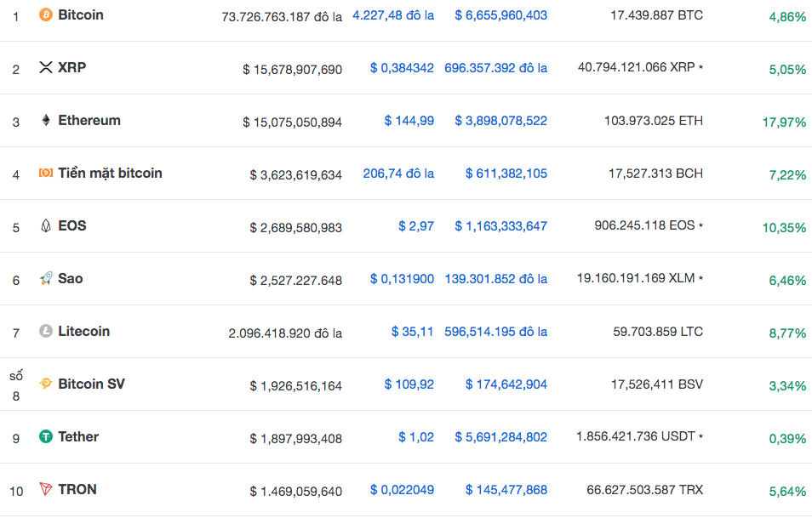
Task: Select the supply 17,527.313 BCH
Action: 655,174
